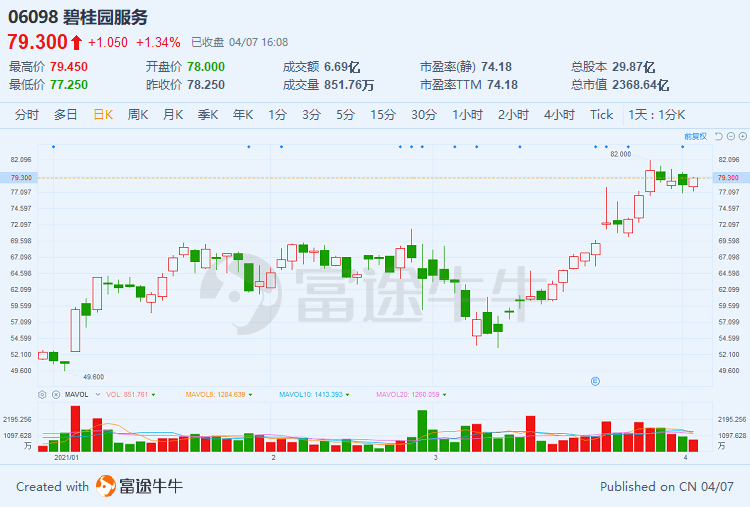Click the 总市值 2368.64亿 value

[640, 85]
